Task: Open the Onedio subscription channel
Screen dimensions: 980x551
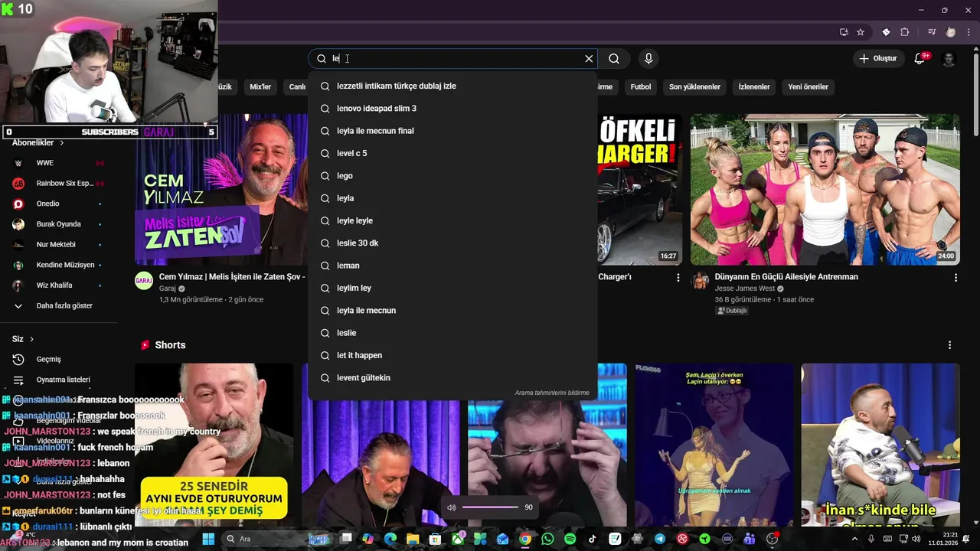Action: 57,204
